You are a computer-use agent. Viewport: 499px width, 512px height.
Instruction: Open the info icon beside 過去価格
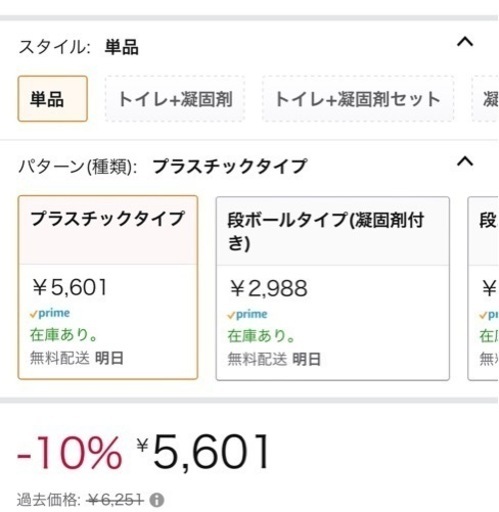click(156, 500)
